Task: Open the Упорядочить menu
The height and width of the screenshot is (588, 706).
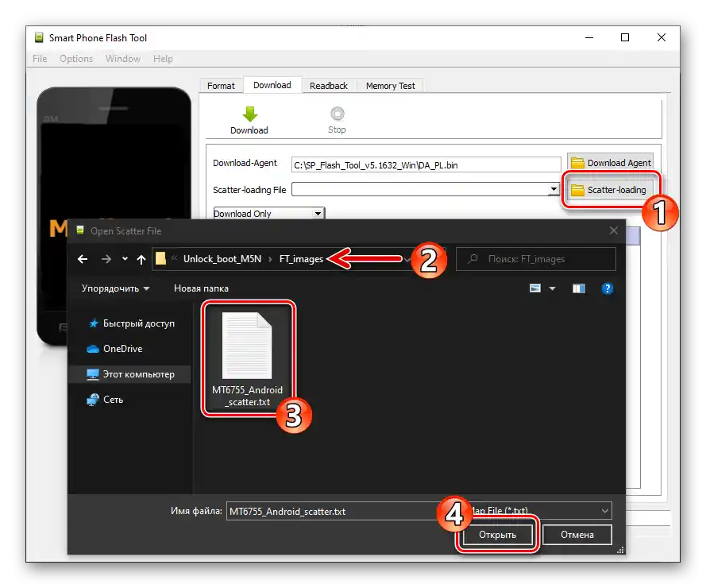Action: pyautogui.click(x=115, y=288)
